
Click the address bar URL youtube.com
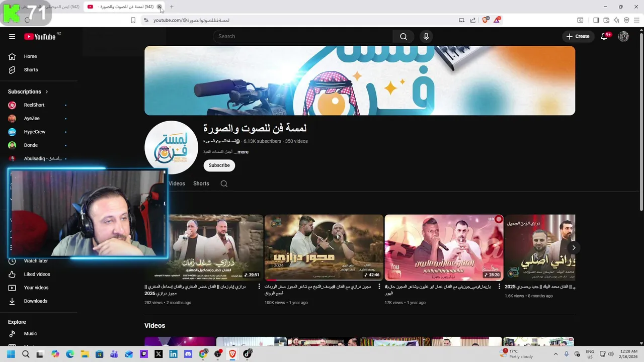[191, 20]
